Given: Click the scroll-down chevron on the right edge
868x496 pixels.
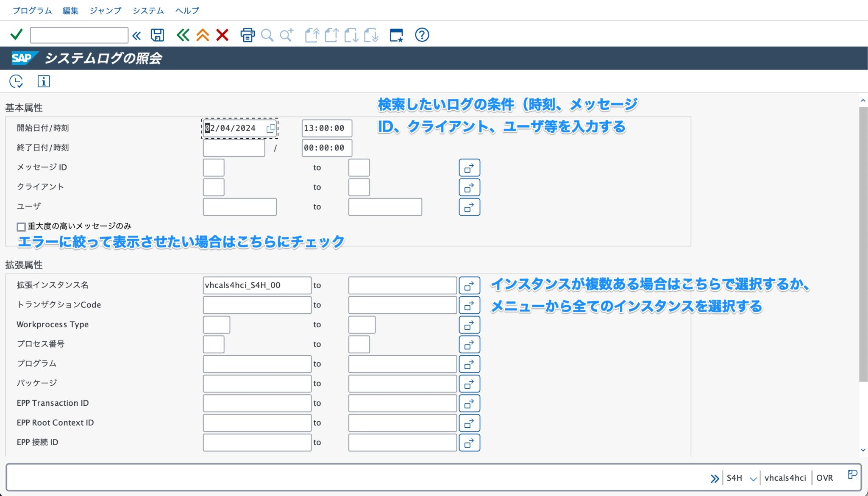Looking at the screenshot, I should point(863,449).
